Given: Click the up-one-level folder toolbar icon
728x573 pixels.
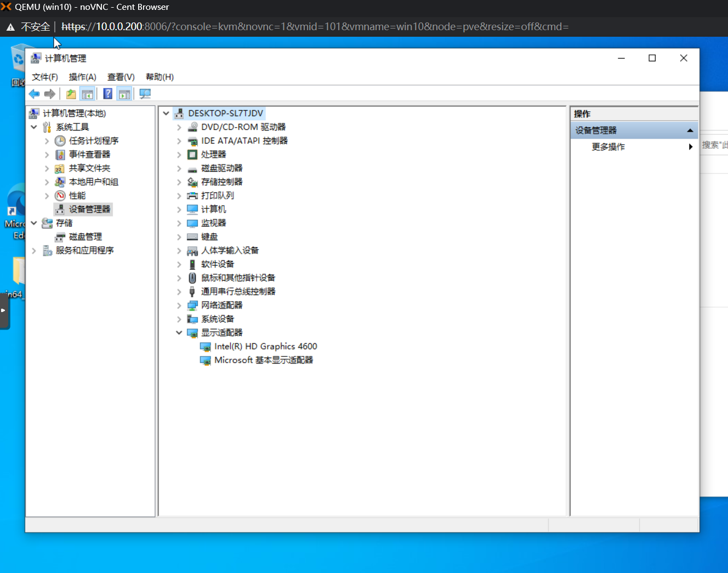Looking at the screenshot, I should [71, 94].
